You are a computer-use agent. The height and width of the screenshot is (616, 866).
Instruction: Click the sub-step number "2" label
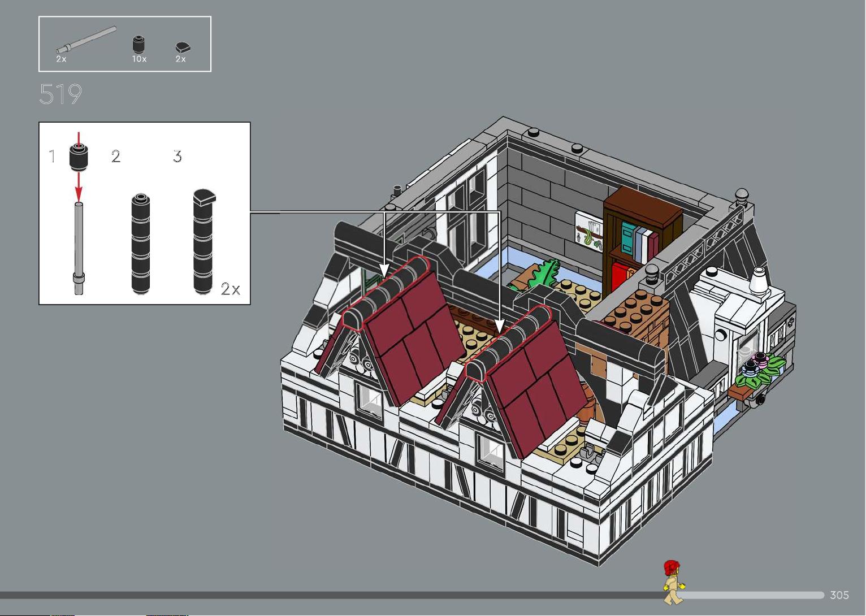coord(116,157)
